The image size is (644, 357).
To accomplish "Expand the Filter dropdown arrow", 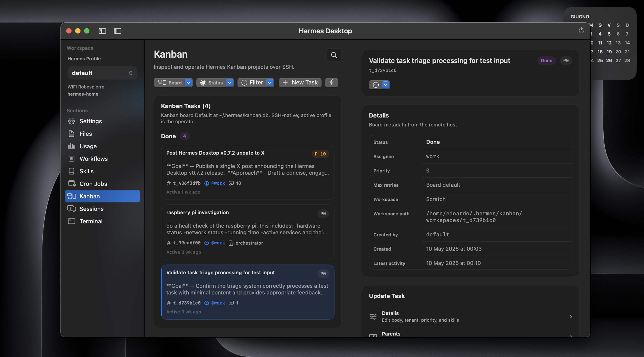I will click(269, 82).
